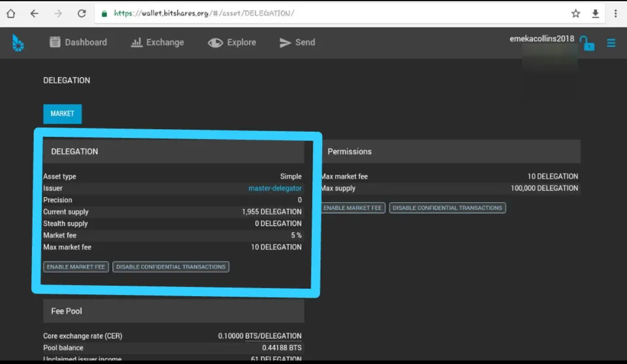Click DISABLE CONFIDENTIAL TRANSACTIONS under DELEGATION panel
This screenshot has width=627, height=364.
pos(170,267)
